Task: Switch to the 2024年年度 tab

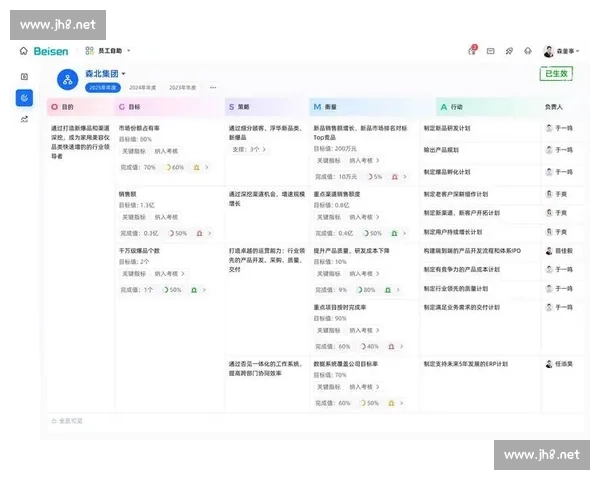Action: click(143, 88)
